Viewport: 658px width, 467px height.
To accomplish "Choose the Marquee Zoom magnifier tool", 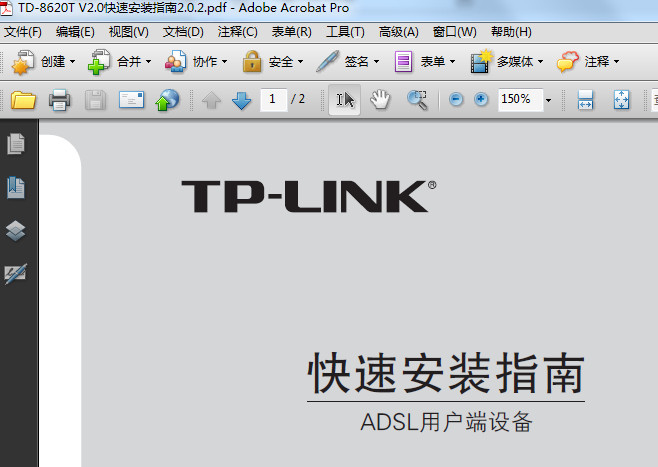I will (417, 100).
